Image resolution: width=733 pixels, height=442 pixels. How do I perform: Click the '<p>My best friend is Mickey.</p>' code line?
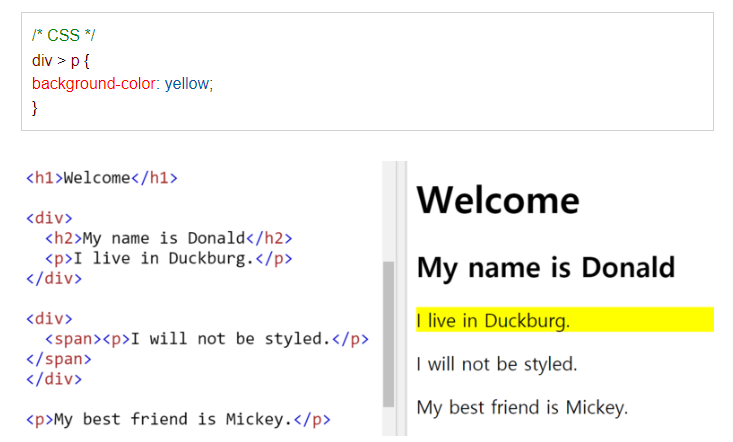coord(178,419)
